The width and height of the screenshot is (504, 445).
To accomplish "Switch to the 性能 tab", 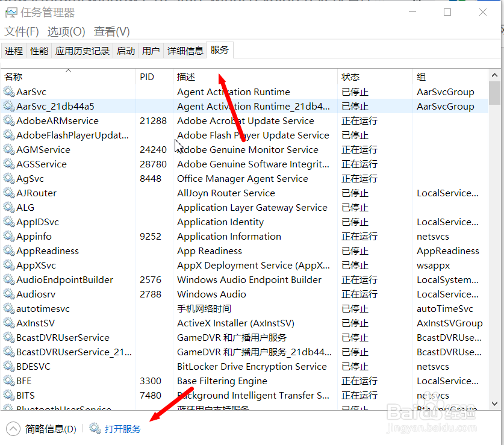I will point(39,51).
